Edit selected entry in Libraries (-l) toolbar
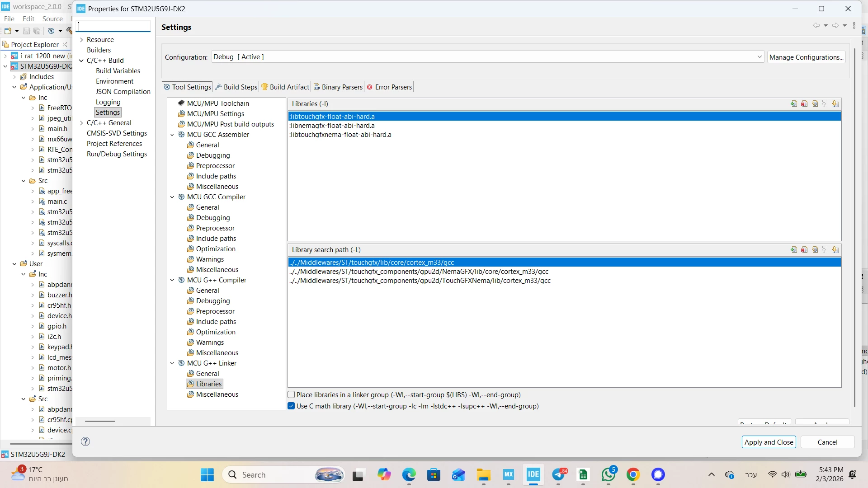This screenshot has height=488, width=868. (815, 104)
